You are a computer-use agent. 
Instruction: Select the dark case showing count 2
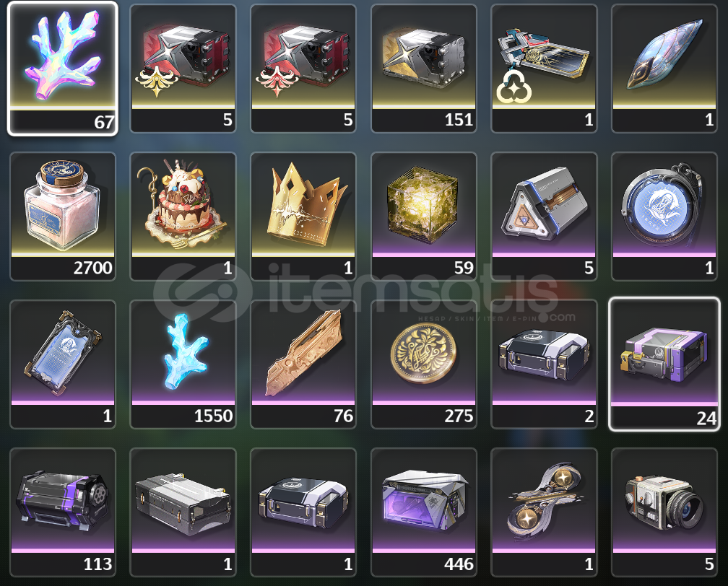click(544, 364)
